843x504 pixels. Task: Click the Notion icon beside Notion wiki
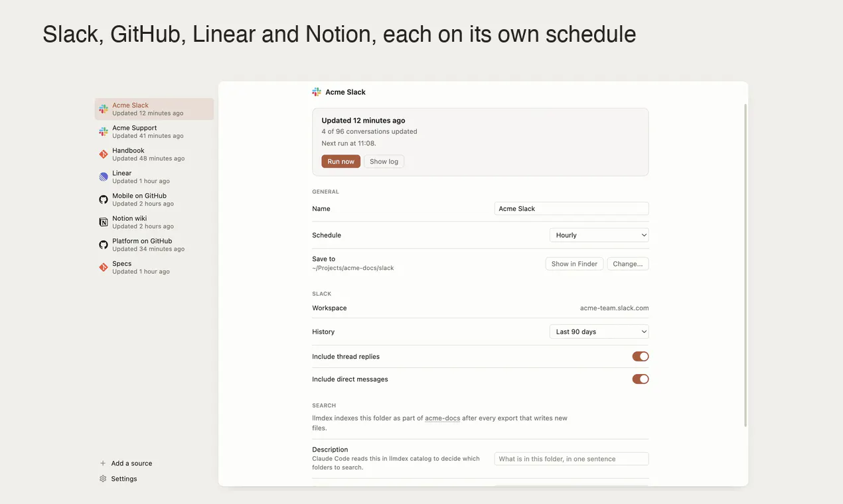point(104,221)
